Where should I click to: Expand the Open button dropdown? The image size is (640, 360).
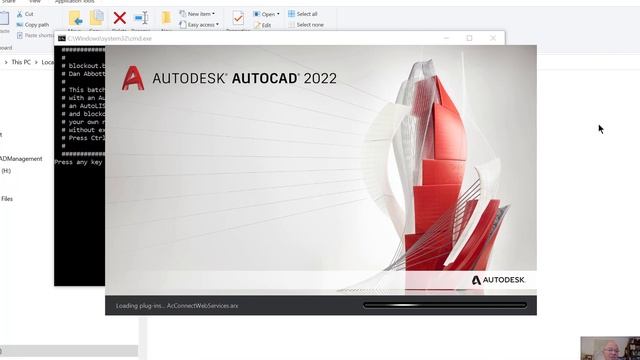click(278, 14)
